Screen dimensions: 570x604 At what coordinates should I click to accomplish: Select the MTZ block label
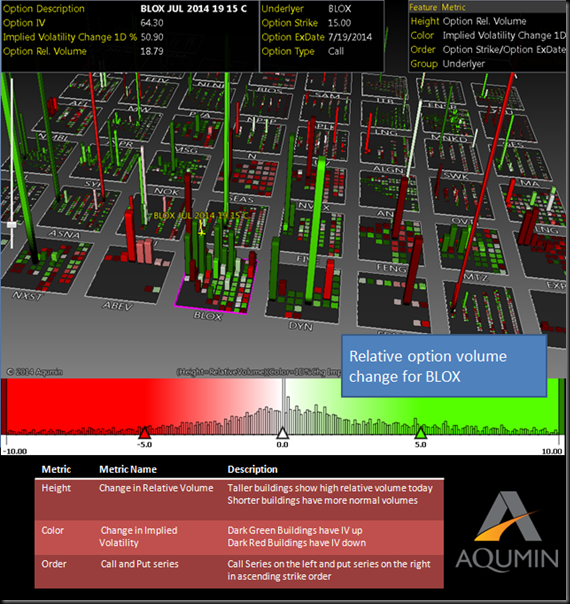point(476,277)
